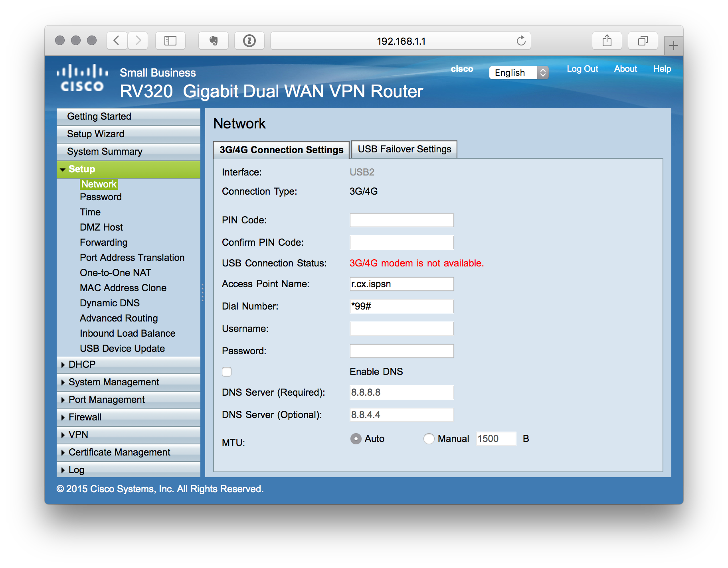Show all tabs overview icon
This screenshot has width=728, height=568.
pyautogui.click(x=643, y=41)
